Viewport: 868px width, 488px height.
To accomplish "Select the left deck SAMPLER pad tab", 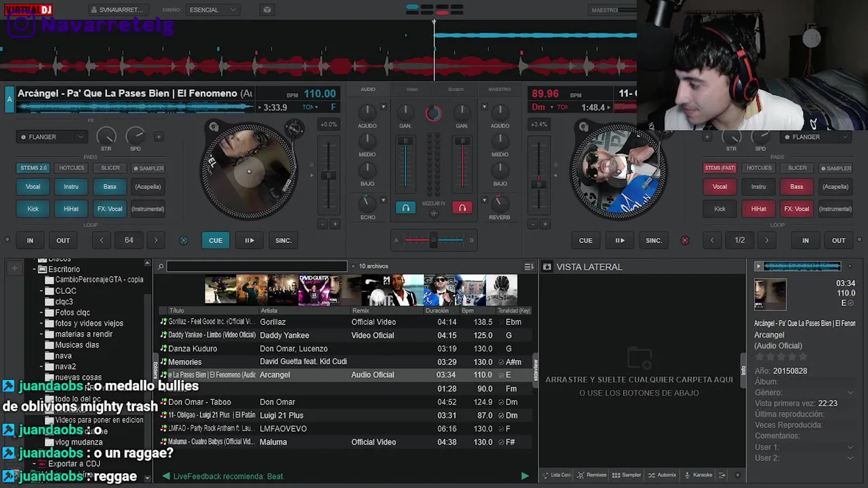I will tap(148, 168).
